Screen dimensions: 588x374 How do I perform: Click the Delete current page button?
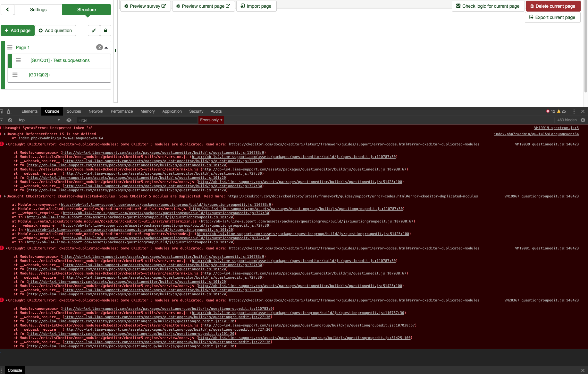[552, 6]
